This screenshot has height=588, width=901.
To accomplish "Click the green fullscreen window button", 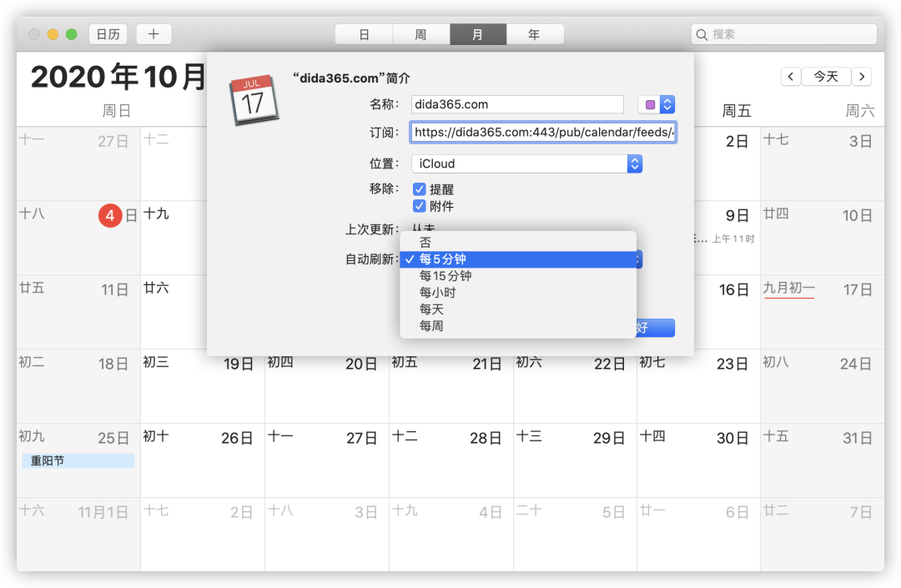I will [71, 34].
